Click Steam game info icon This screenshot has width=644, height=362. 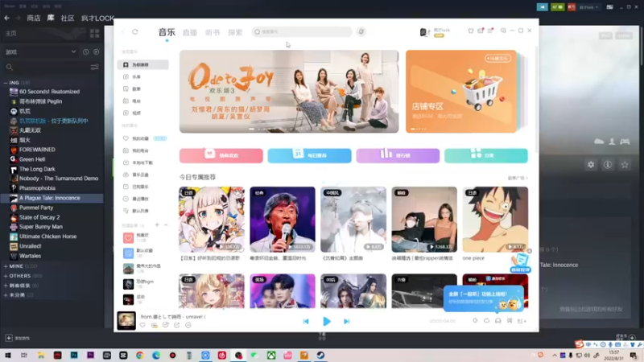coord(608,165)
